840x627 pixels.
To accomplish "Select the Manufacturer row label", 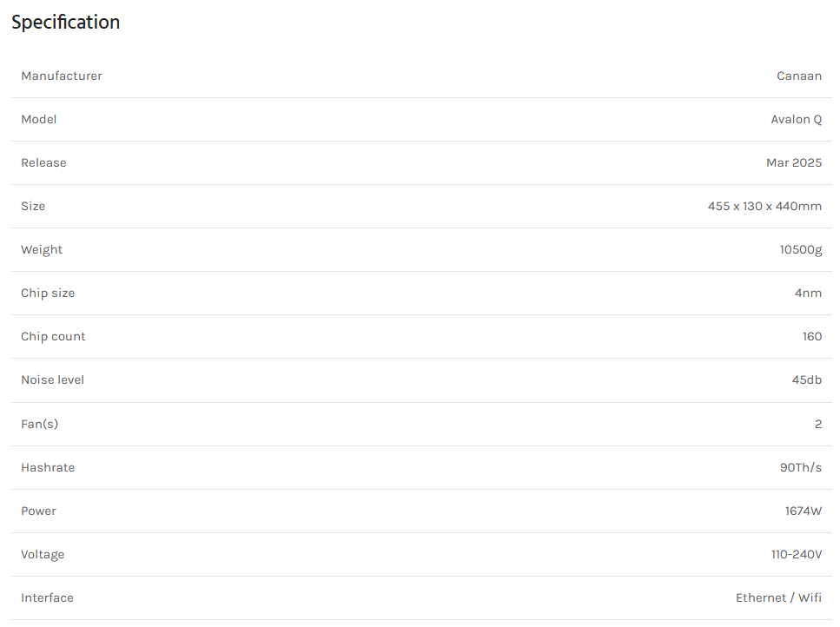I will (62, 76).
